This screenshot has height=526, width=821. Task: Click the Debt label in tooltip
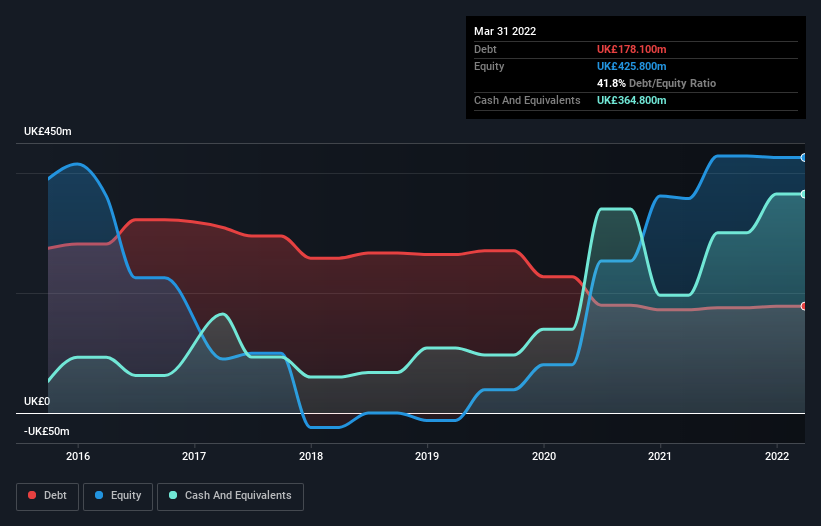point(485,49)
